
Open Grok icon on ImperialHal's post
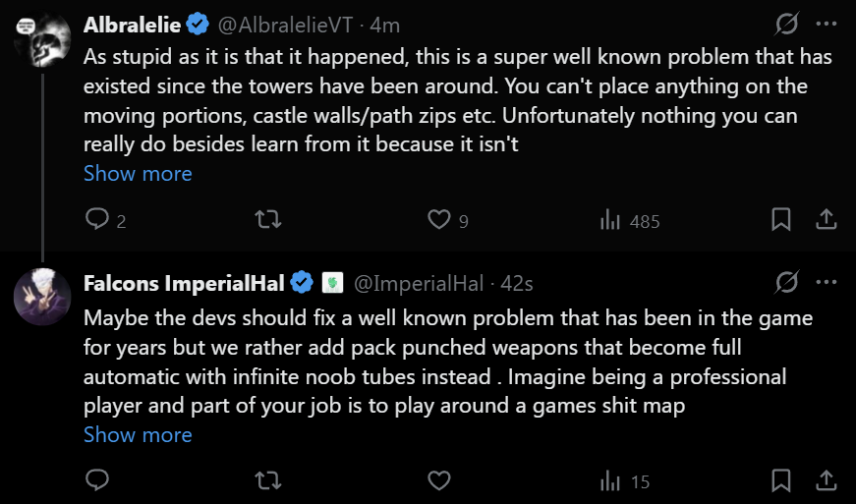786,284
